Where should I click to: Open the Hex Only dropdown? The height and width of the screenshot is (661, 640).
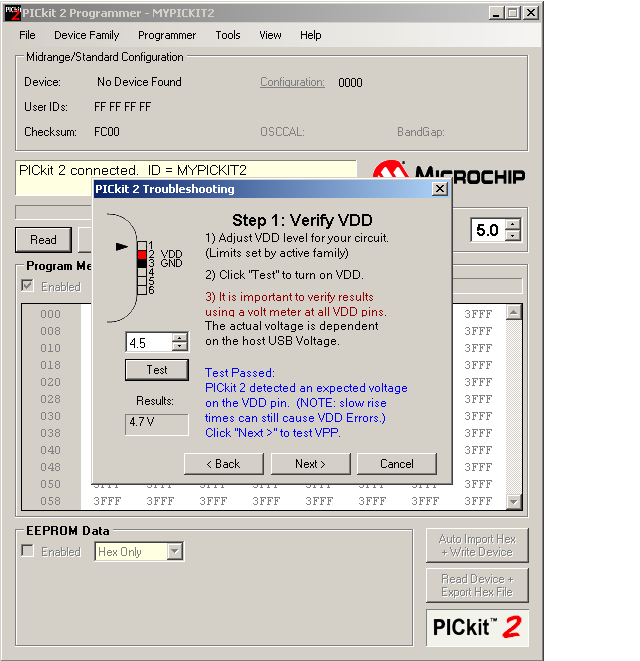(175, 551)
